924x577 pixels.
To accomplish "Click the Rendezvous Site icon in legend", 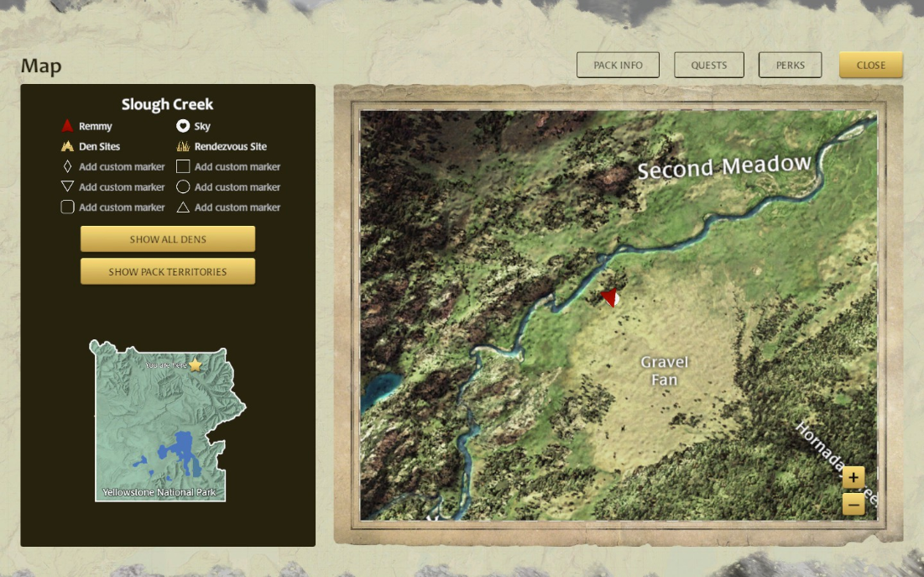I will tap(183, 146).
